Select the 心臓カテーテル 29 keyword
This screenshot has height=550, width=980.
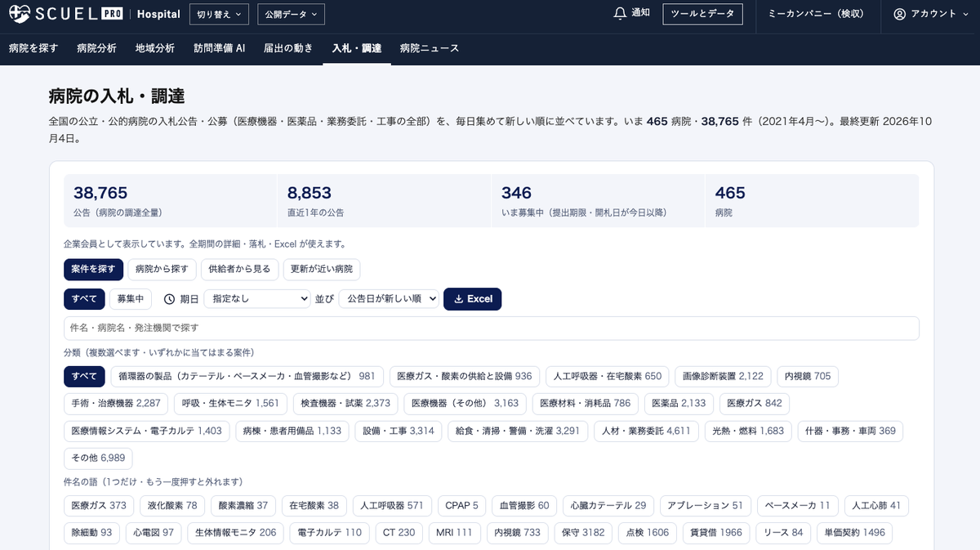[x=608, y=506]
